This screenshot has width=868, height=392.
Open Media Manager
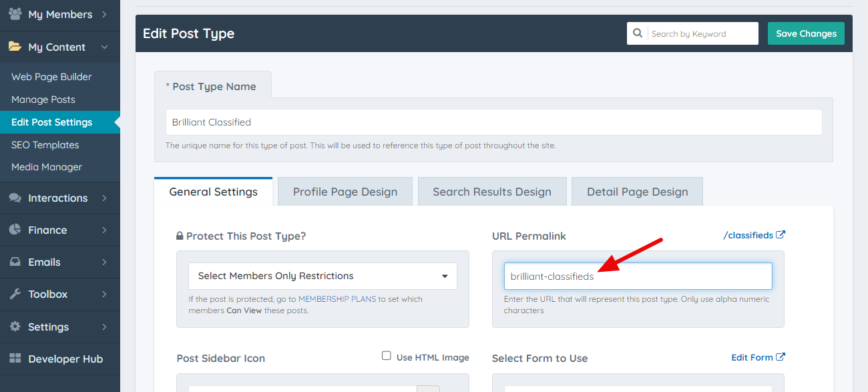tap(47, 167)
